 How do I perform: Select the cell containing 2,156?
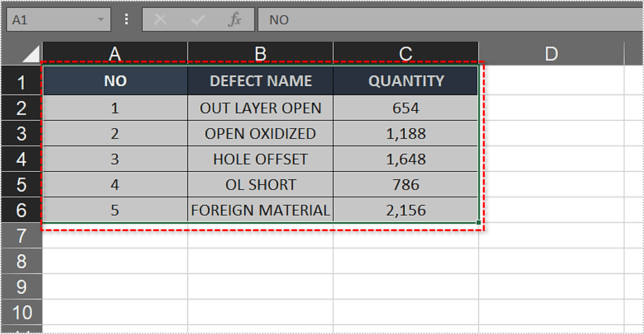click(x=405, y=210)
